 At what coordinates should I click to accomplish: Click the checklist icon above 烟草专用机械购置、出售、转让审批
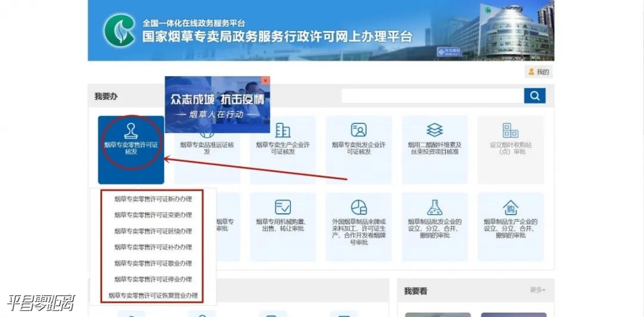pyautogui.click(x=283, y=207)
